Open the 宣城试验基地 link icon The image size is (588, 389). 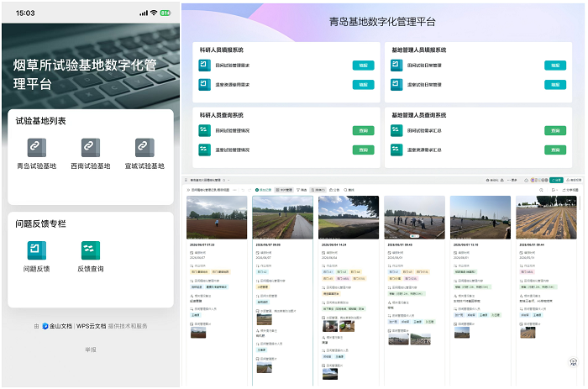point(144,147)
